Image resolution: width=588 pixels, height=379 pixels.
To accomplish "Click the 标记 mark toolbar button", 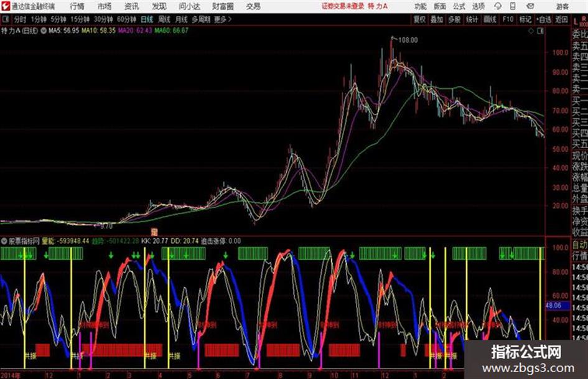I will click(x=525, y=19).
